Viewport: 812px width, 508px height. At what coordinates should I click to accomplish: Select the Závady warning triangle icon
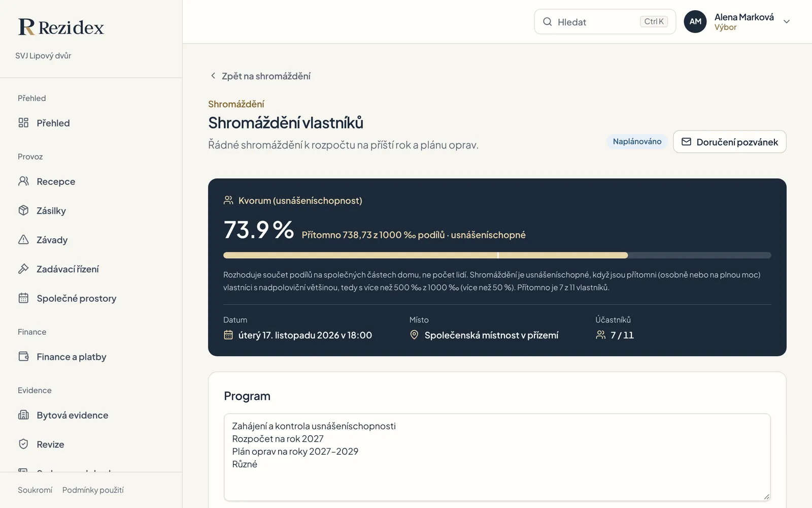point(23,239)
